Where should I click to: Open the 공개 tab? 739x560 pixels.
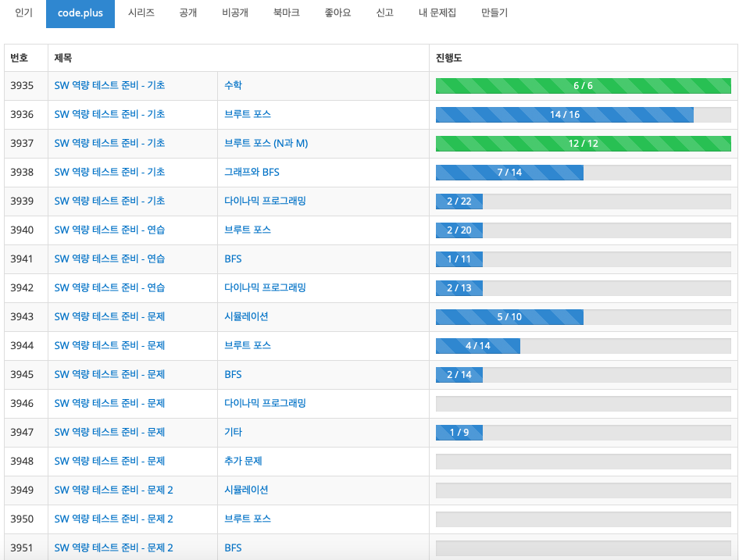point(188,12)
